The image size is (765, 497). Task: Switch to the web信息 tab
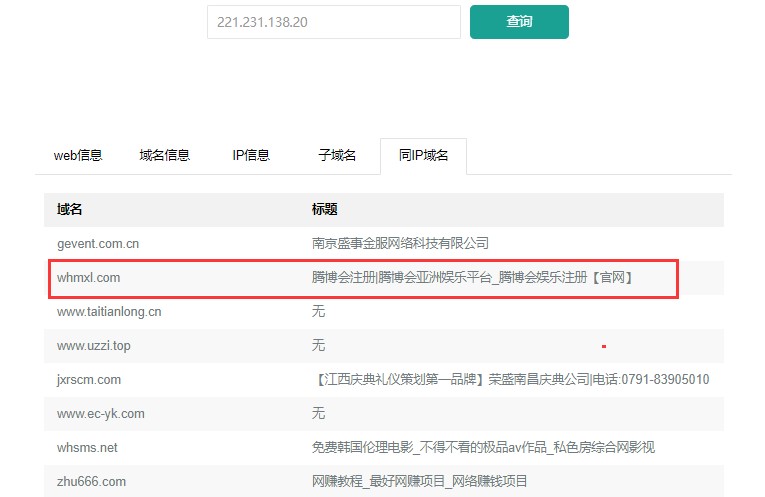[x=78, y=156]
